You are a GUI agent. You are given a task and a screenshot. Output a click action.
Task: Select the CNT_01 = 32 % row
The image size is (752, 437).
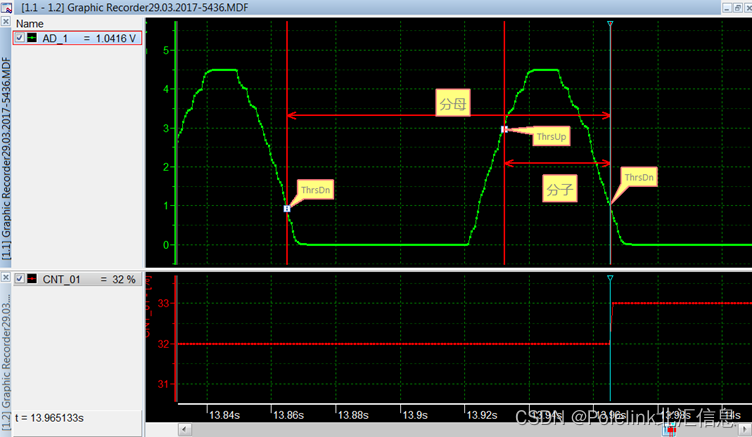77,279
